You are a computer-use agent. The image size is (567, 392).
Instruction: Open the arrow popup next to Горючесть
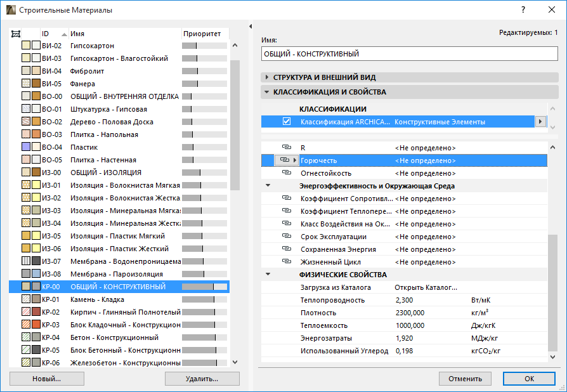[295, 160]
